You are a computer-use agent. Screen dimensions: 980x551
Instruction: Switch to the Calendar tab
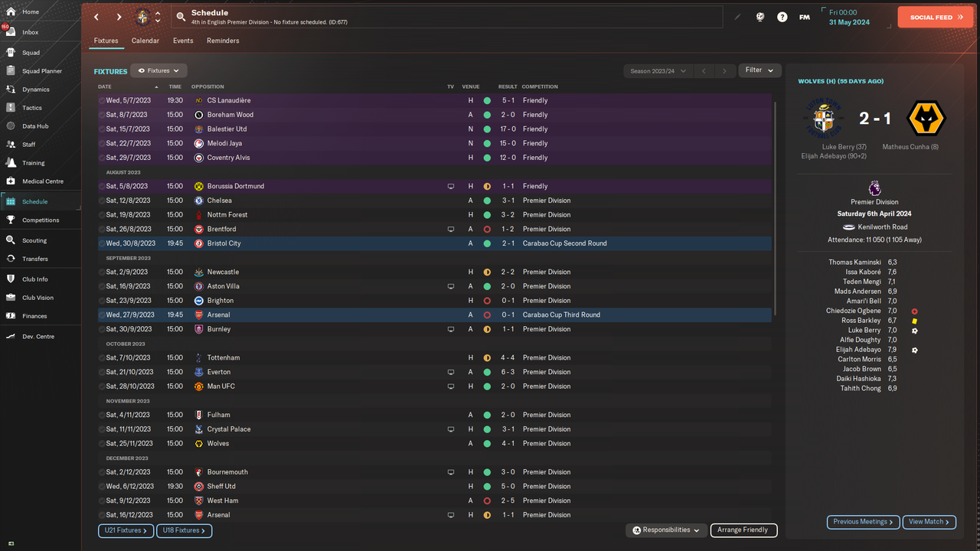point(145,41)
